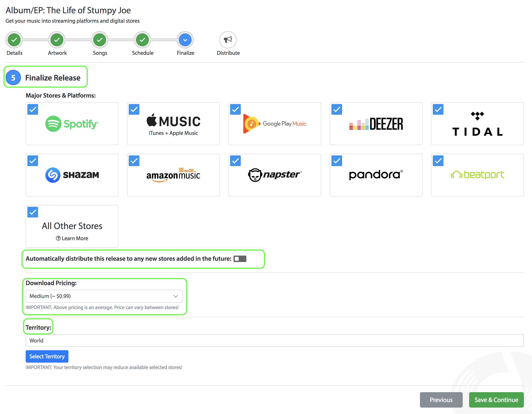Go to the Schedule step label
The image size is (532, 414).
coord(143,53)
